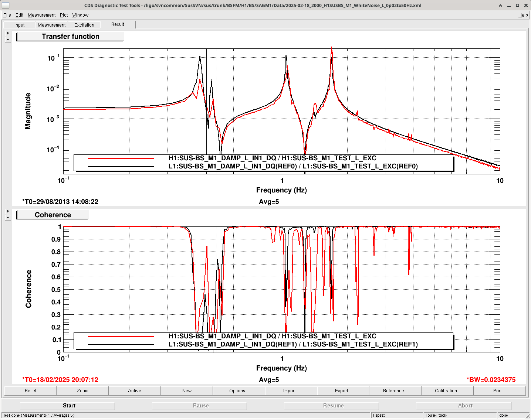The height and width of the screenshot is (420, 531).
Task: Open the Plot menu
Action: 64,15
